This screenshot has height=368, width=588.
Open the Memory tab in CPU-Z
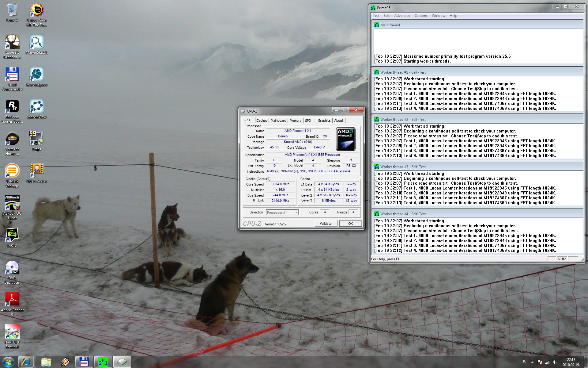pos(295,121)
